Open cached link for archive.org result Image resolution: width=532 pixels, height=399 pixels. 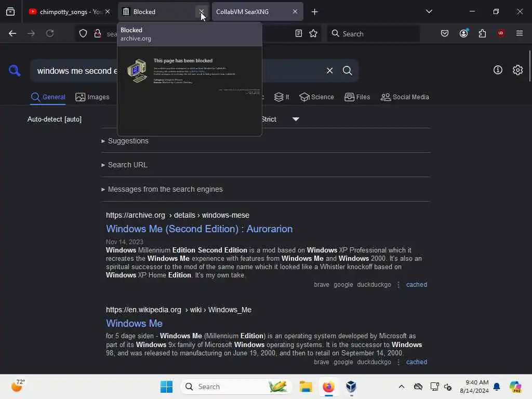pos(416,285)
